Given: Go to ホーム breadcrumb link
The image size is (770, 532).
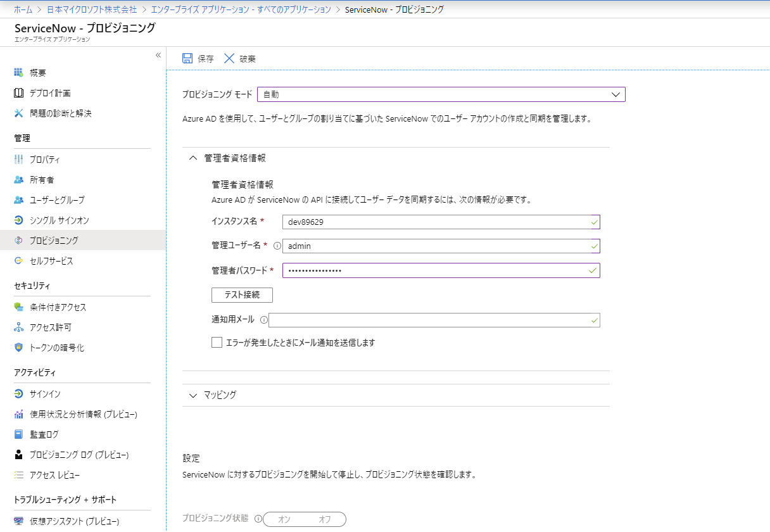Looking at the screenshot, I should (x=23, y=9).
